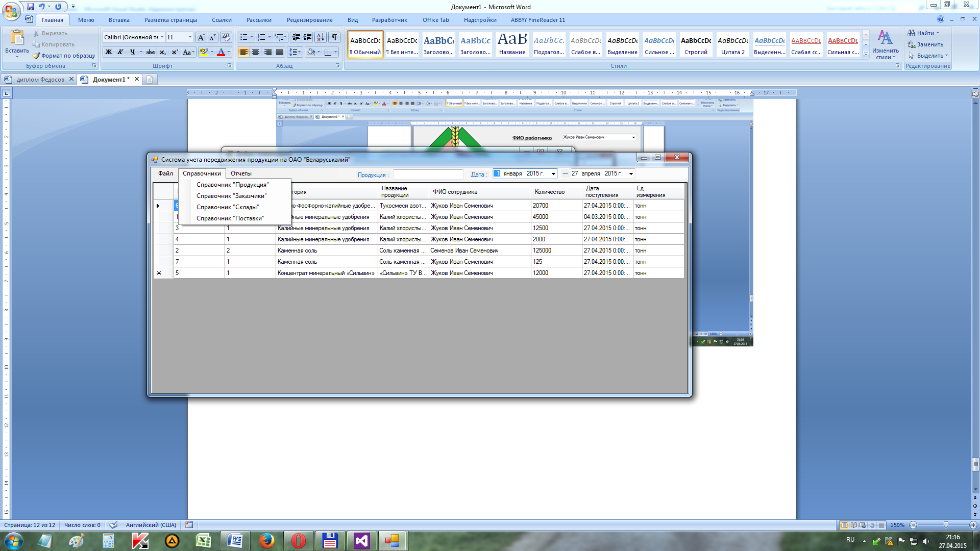Viewport: 980px width, 551px height.
Task: Open the Select (Выделить) dropdown
Action: 927,56
